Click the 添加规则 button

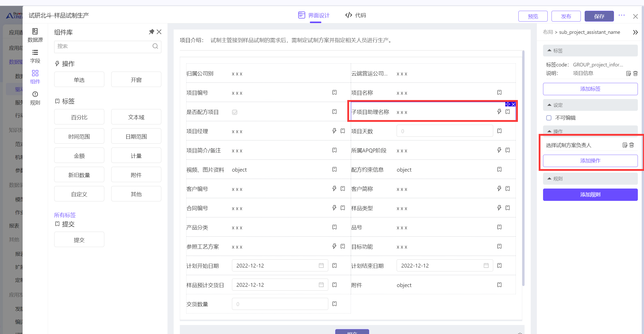coord(590,194)
